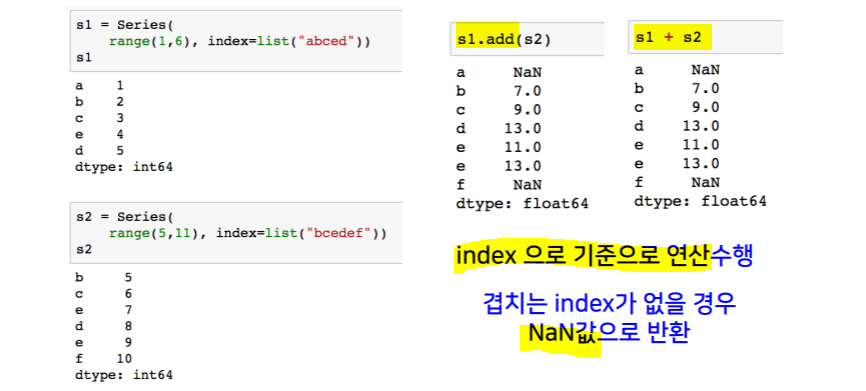Click the highlighted 'NaN값' text
Image resolution: width=866 pixels, height=391 pixels.
coord(561,334)
